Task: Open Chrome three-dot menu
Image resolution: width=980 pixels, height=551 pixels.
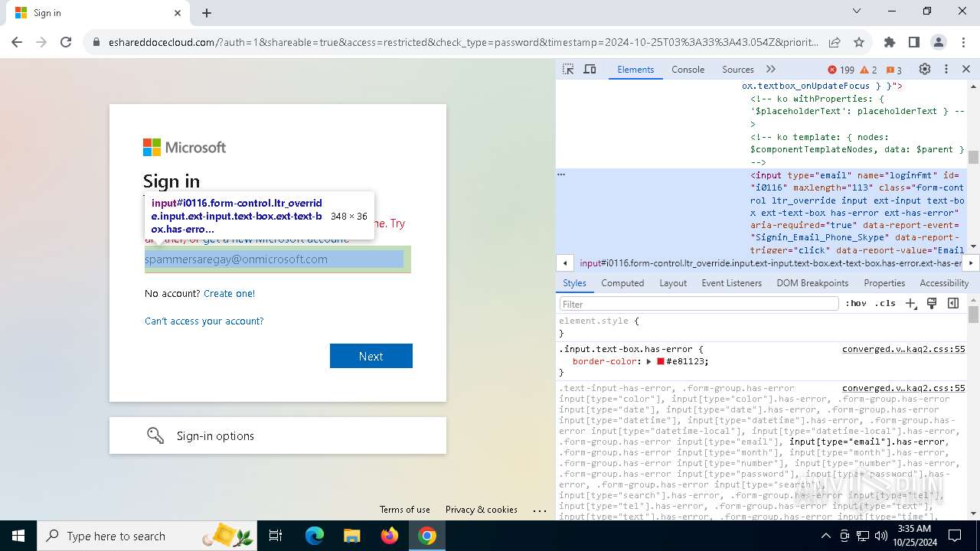Action: click(963, 42)
